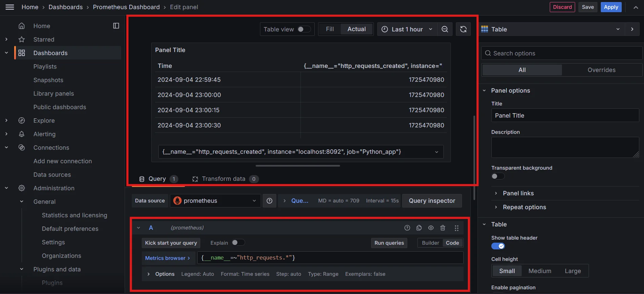Click the clock icon in time picker
The height and width of the screenshot is (294, 644).
pyautogui.click(x=385, y=29)
